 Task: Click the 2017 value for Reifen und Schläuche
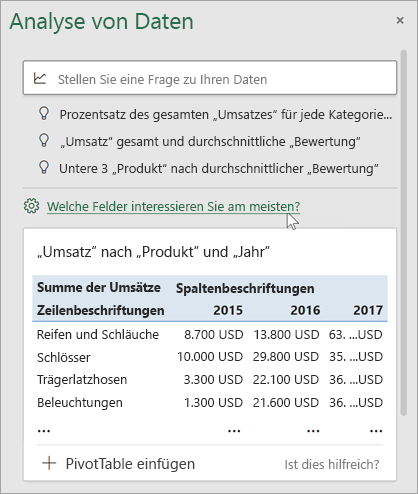click(356, 335)
